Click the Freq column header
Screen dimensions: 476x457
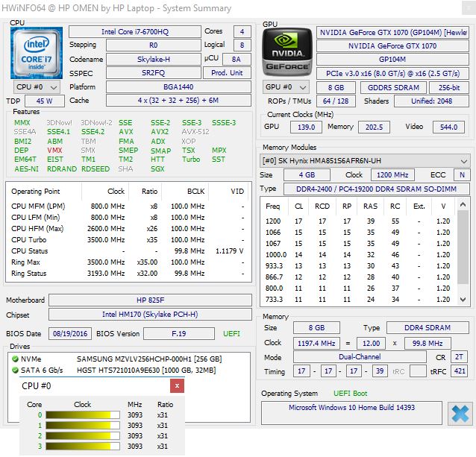[272, 207]
